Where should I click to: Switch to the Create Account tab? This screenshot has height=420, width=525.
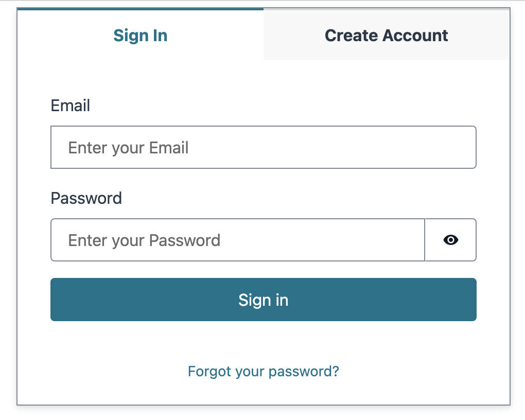[x=387, y=36]
